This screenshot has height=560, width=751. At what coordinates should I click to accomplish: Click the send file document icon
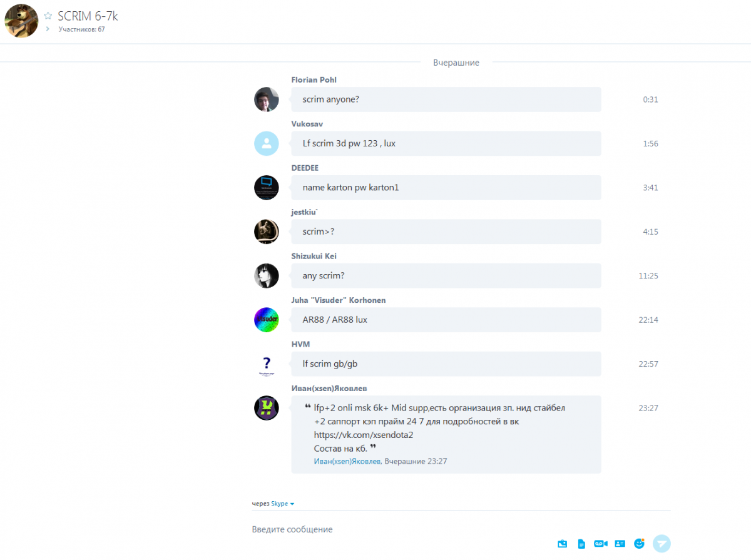581,544
